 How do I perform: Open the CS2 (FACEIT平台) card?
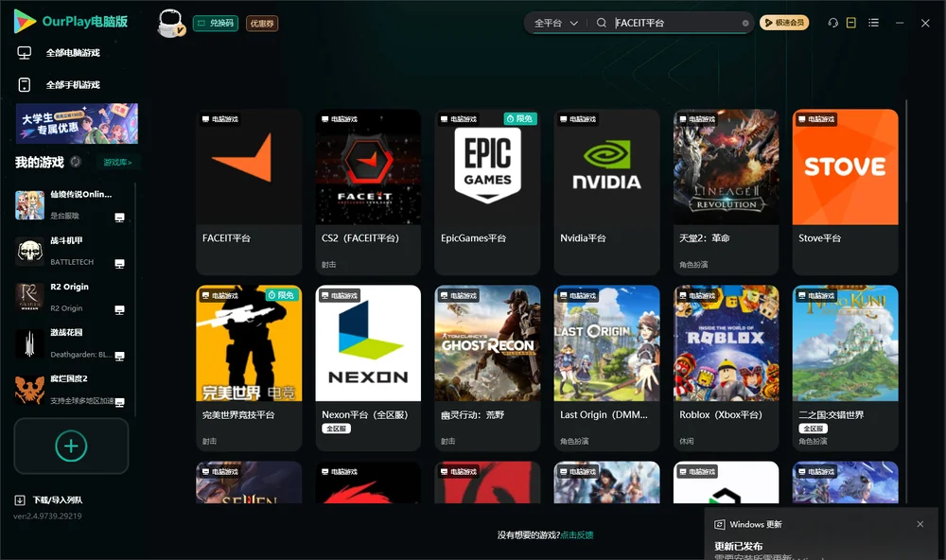368,192
